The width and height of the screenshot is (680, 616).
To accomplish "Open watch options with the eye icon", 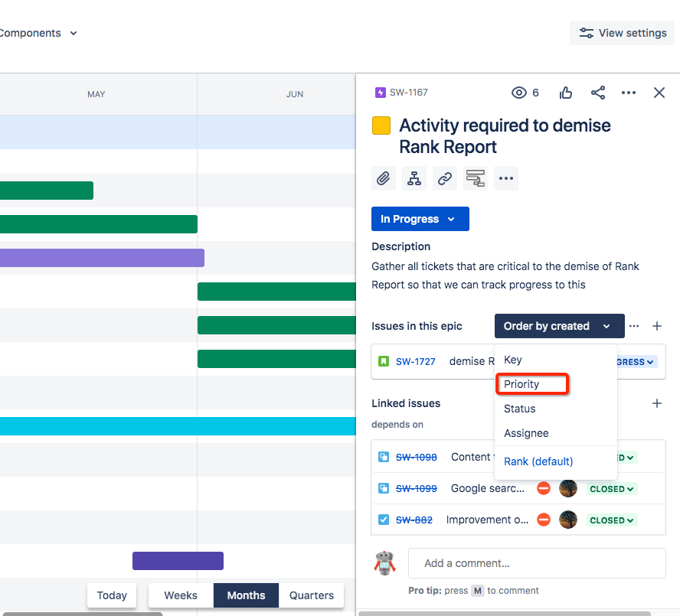I will pos(518,93).
